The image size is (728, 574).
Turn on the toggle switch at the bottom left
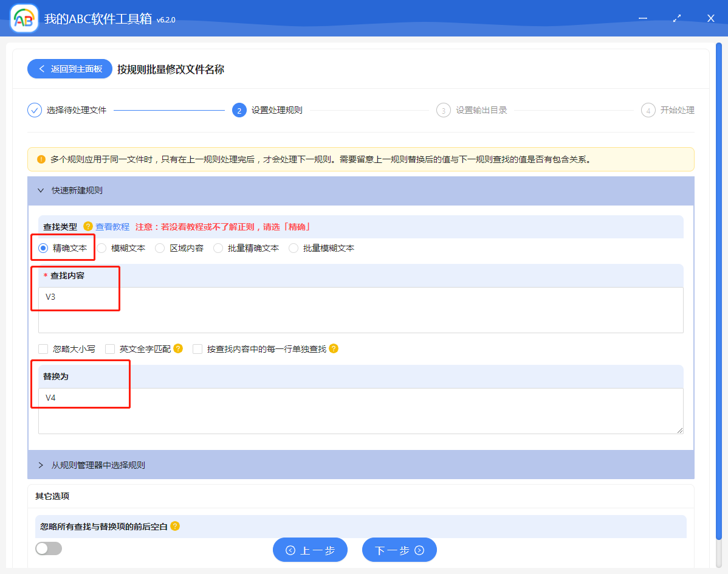(48, 548)
